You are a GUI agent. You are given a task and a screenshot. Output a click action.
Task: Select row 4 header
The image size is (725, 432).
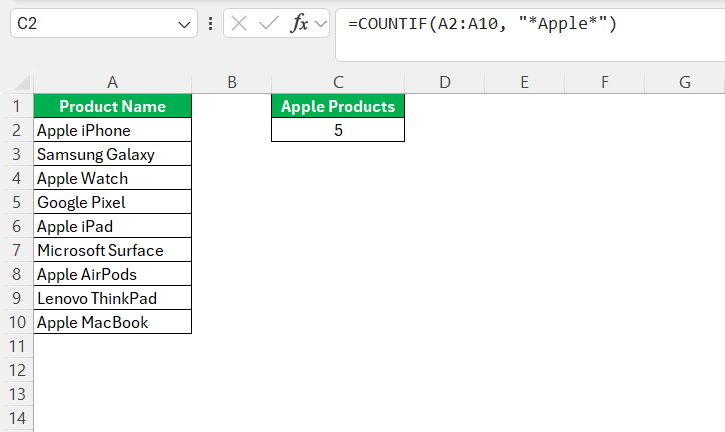17,178
